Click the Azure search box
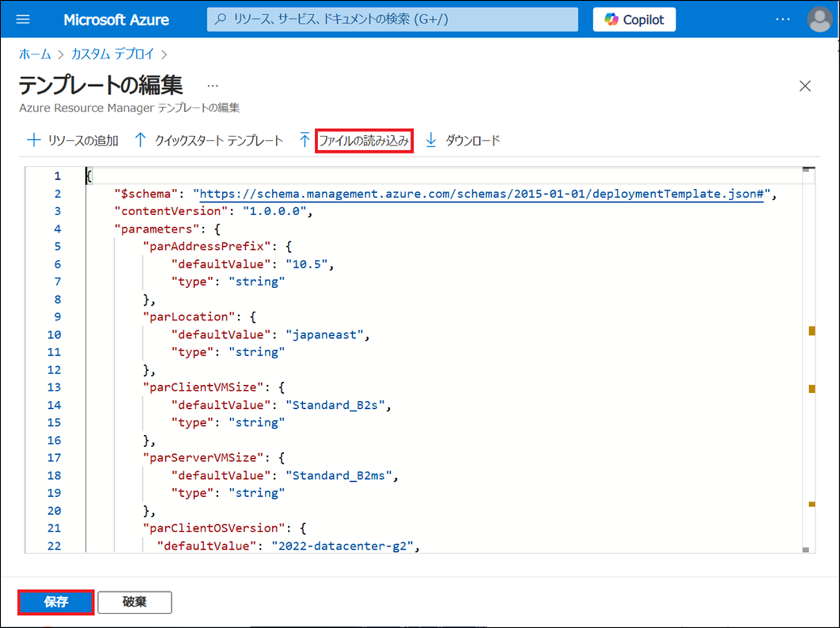 (392, 20)
